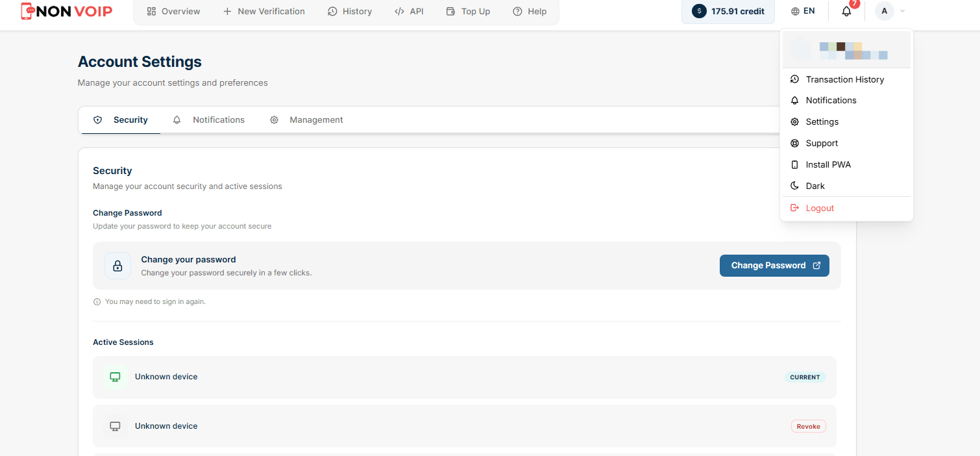Viewport: 980px width, 456px height.
Task: Click the gray monitor icon of second session
Action: (115, 426)
